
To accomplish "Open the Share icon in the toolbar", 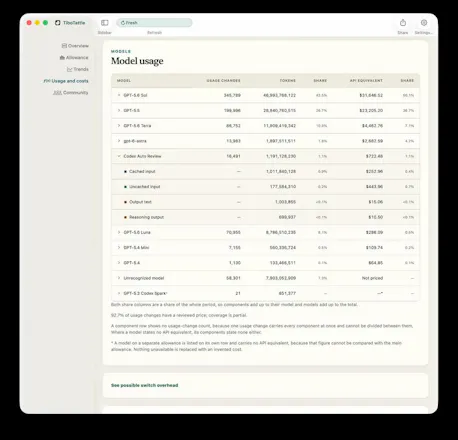I will [403, 23].
